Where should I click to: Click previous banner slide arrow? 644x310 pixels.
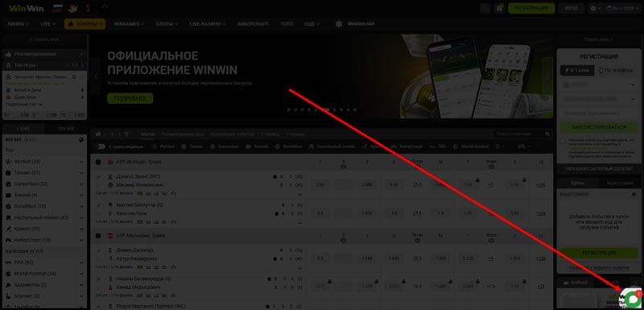coord(96,76)
